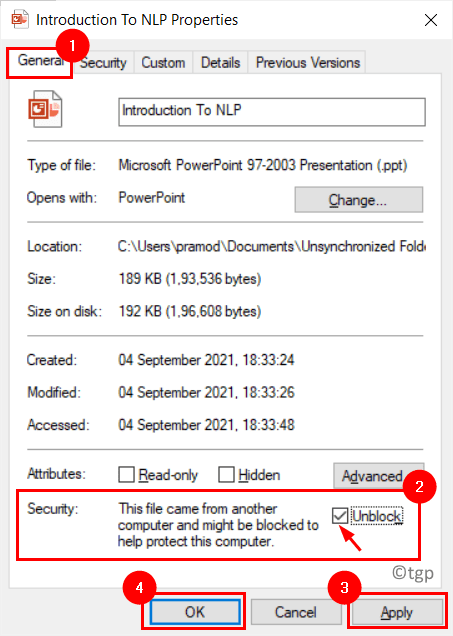Click the Change... button
The width and height of the screenshot is (453, 636).
pos(359,200)
